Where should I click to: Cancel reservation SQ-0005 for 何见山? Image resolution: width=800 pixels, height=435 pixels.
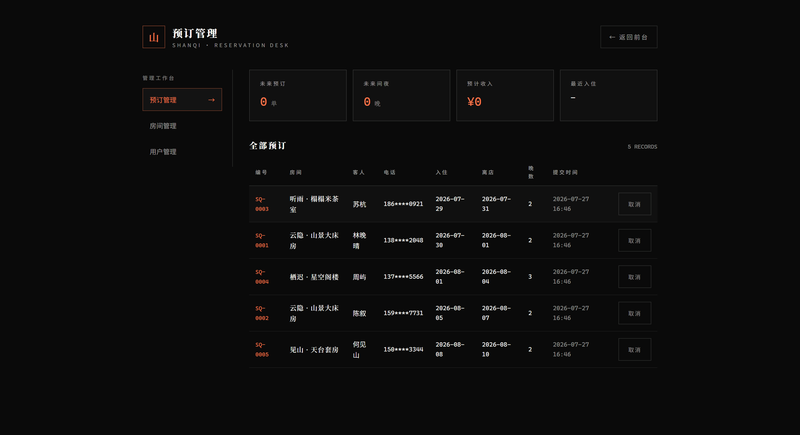[x=635, y=349]
